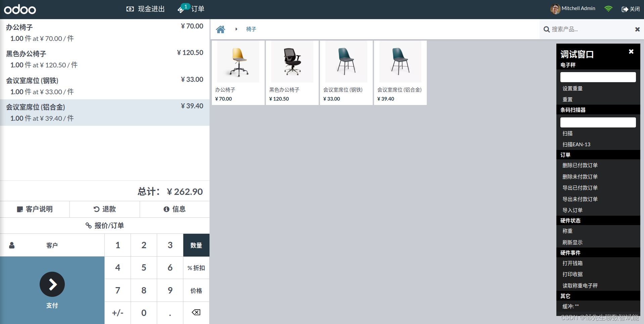Tap numpad digit 0
This screenshot has width=644, height=324.
click(x=144, y=313)
